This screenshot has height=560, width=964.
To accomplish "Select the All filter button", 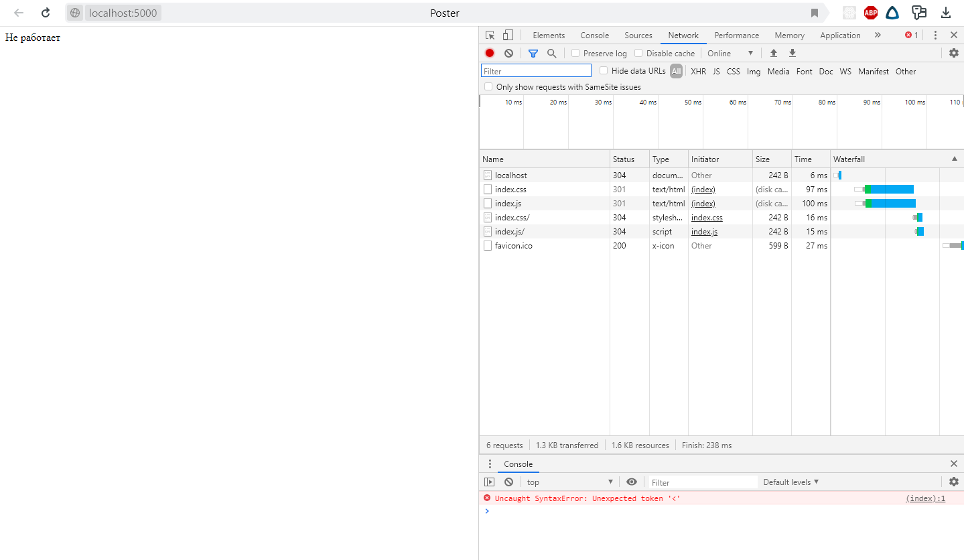I will (x=676, y=71).
